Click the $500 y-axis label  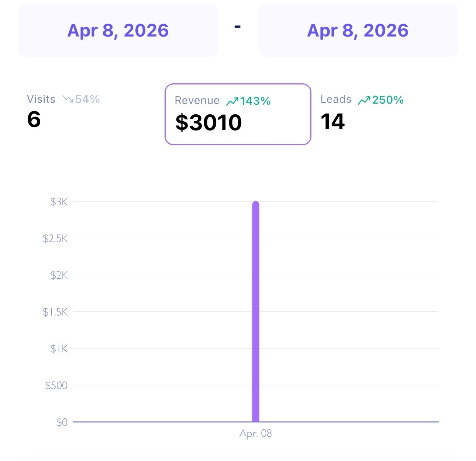pos(56,385)
